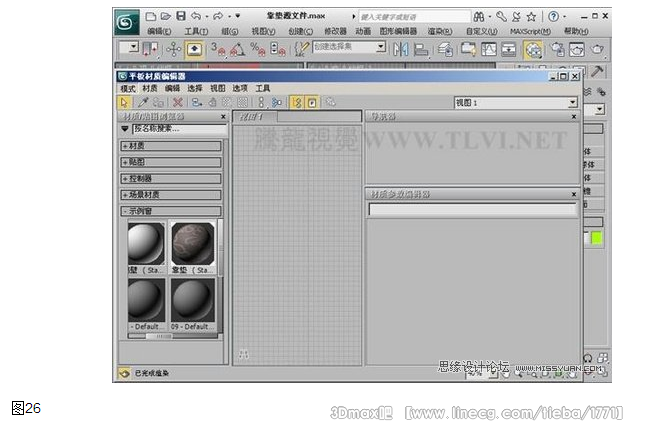Close the Material Parameter Editor panel

pyautogui.click(x=574, y=194)
